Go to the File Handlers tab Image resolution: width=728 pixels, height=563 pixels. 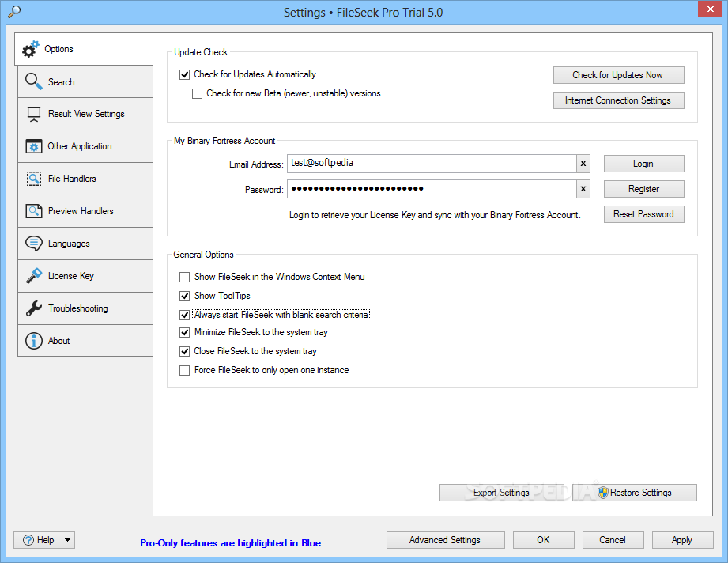coord(85,179)
